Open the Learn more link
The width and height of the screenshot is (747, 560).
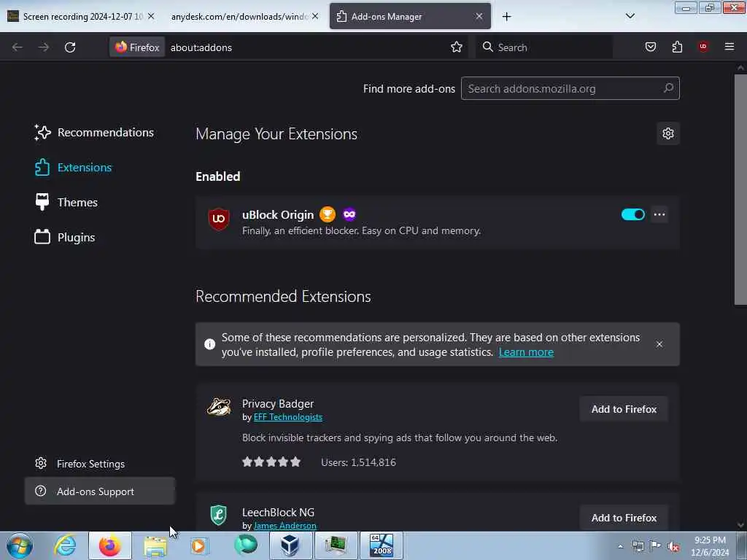(x=526, y=352)
